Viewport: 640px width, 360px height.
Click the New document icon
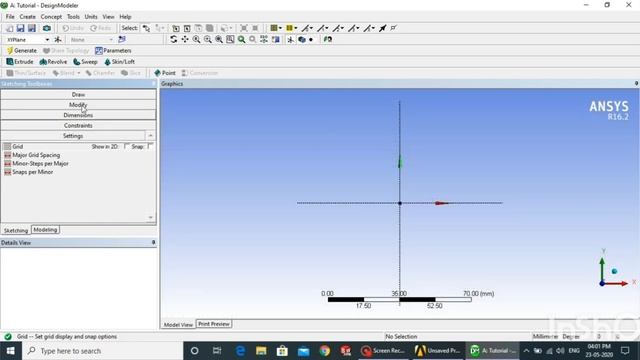(x=9, y=28)
